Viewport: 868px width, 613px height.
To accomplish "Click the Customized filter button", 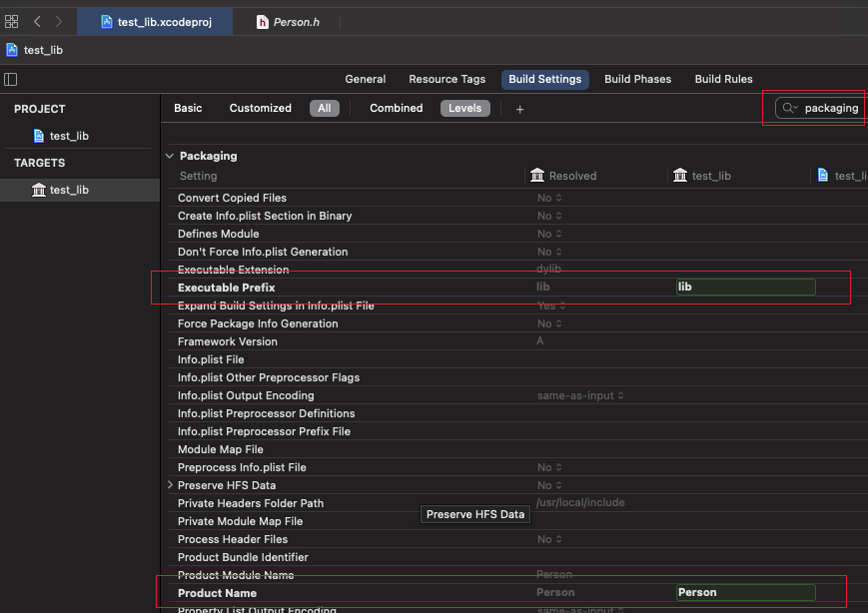I will [260, 108].
